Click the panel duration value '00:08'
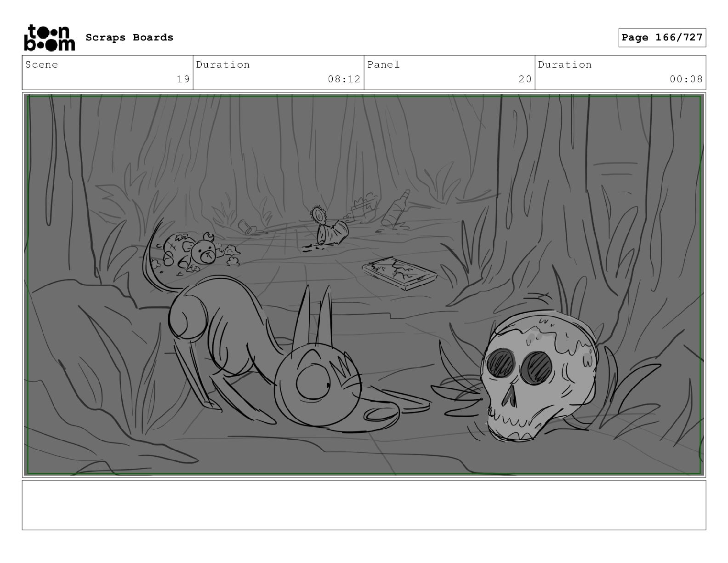 (686, 79)
